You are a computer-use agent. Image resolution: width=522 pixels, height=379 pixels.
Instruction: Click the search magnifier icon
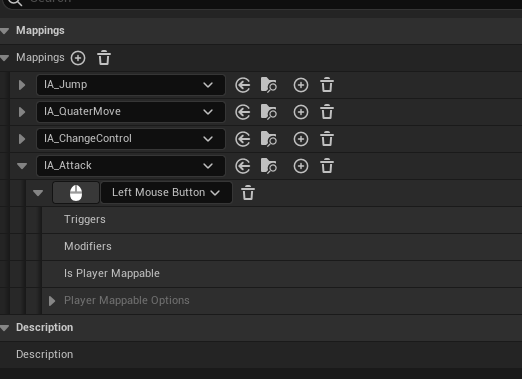(x=15, y=2)
